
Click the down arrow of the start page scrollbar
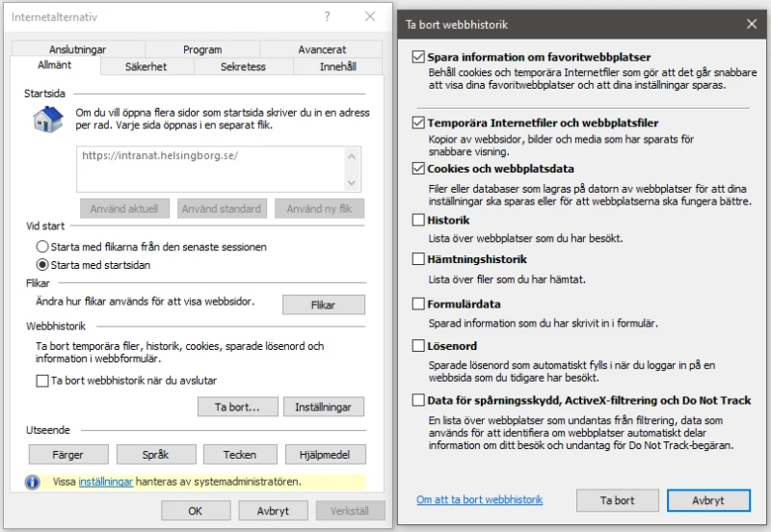coord(352,183)
